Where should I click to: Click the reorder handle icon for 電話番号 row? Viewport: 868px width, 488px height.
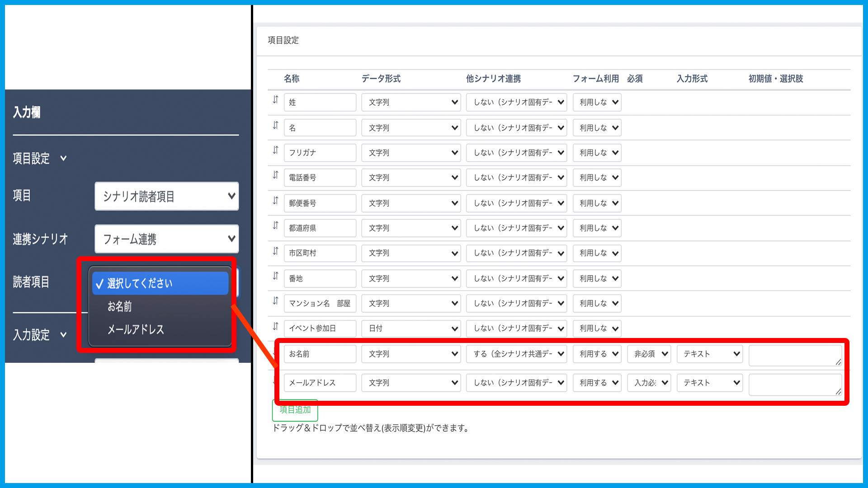point(275,175)
